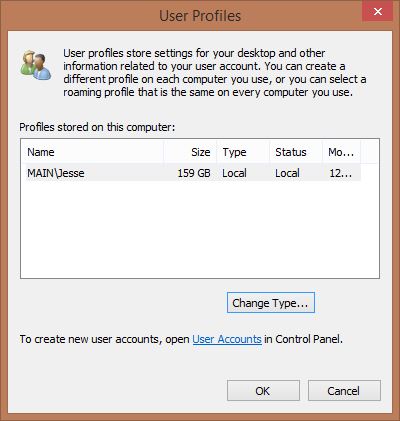Select the MAIN\Jesse profile entry
The image size is (400, 421).
tap(56, 173)
